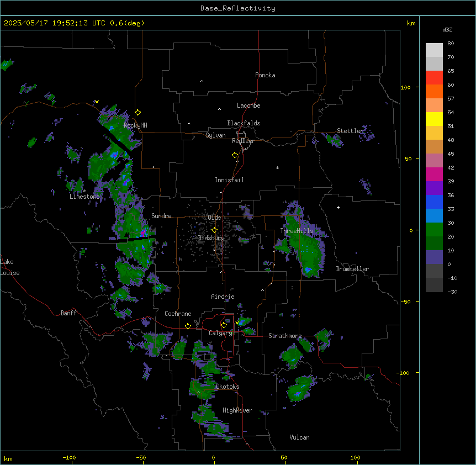Click the asterisk marker above Limestone
Screen dimensions: 476x465
click(x=84, y=191)
